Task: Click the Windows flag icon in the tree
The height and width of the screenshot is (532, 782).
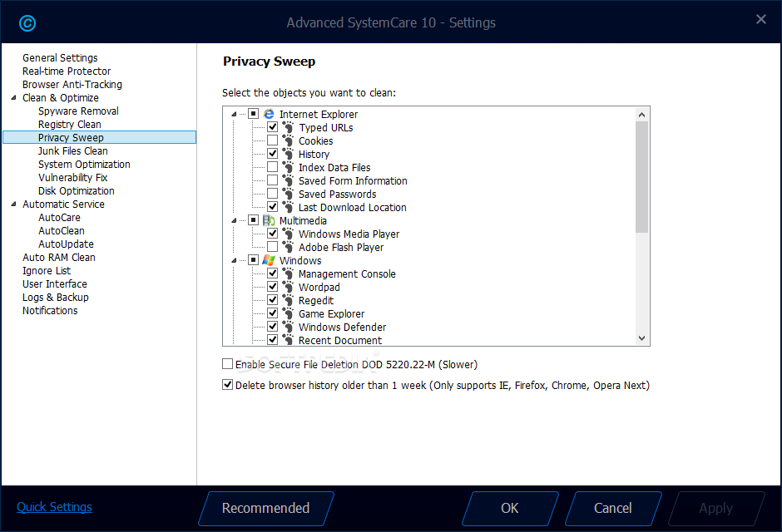Action: (269, 260)
